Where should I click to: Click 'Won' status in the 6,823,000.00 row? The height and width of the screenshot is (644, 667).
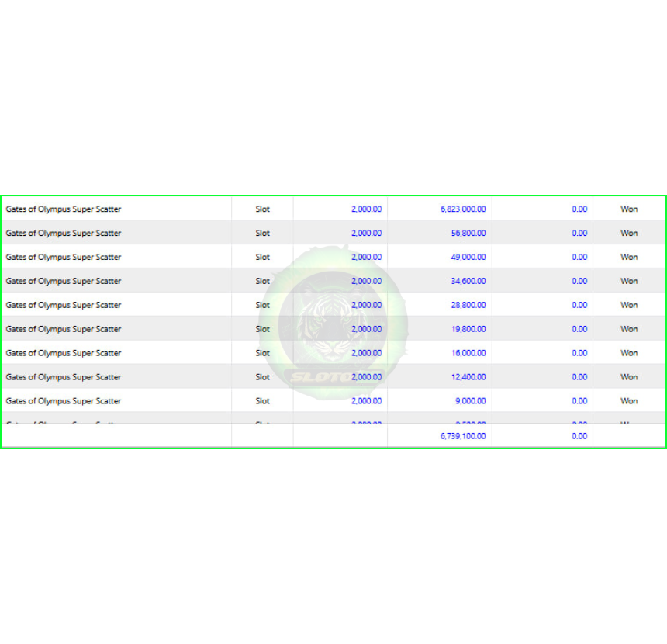[x=629, y=209]
